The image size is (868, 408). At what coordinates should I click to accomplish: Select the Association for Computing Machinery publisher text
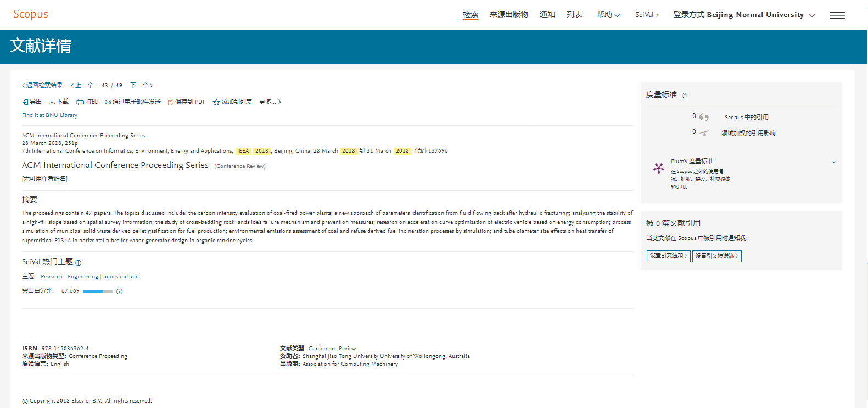[350, 364]
